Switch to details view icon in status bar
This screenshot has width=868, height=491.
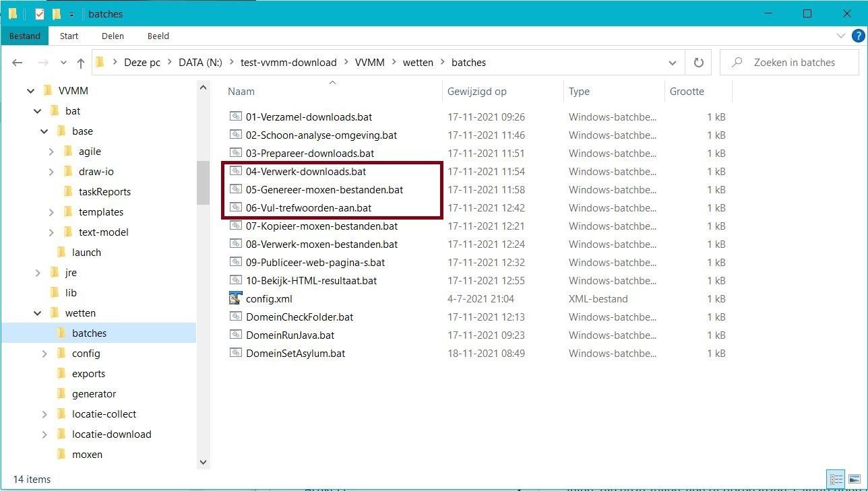pos(836,480)
